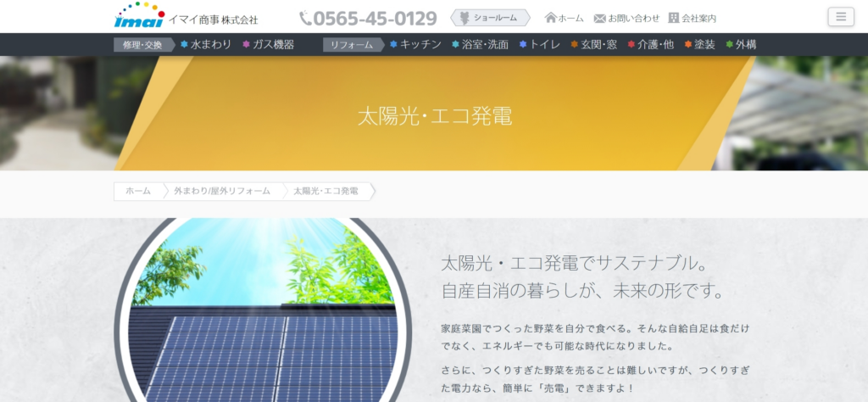Call the 0565-45-0129 phone number
The width and height of the screenshot is (868, 402).
(375, 19)
